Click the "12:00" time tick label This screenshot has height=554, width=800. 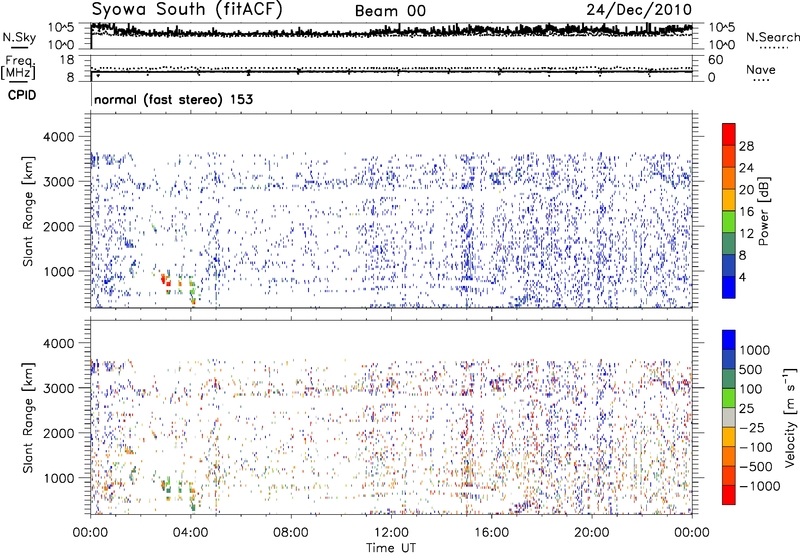click(x=391, y=533)
